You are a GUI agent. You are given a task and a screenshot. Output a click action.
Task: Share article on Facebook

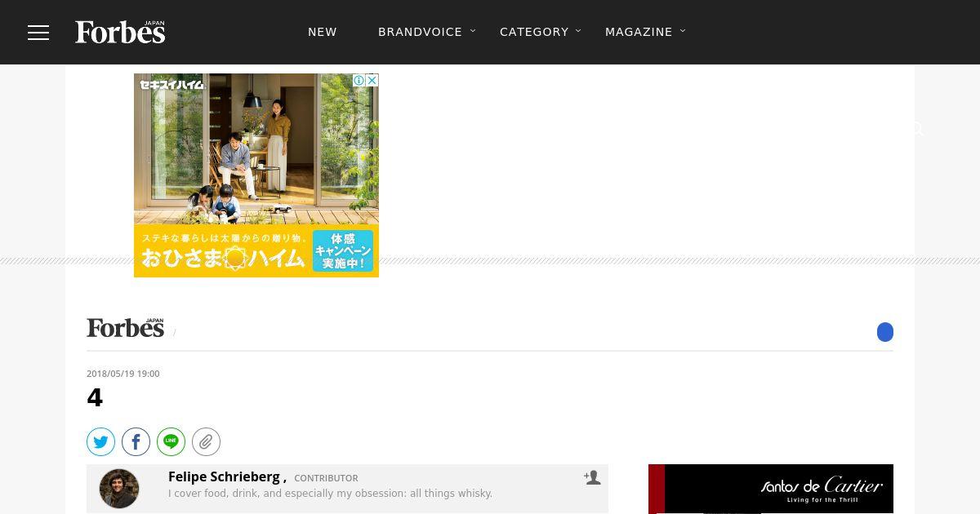coord(136,442)
